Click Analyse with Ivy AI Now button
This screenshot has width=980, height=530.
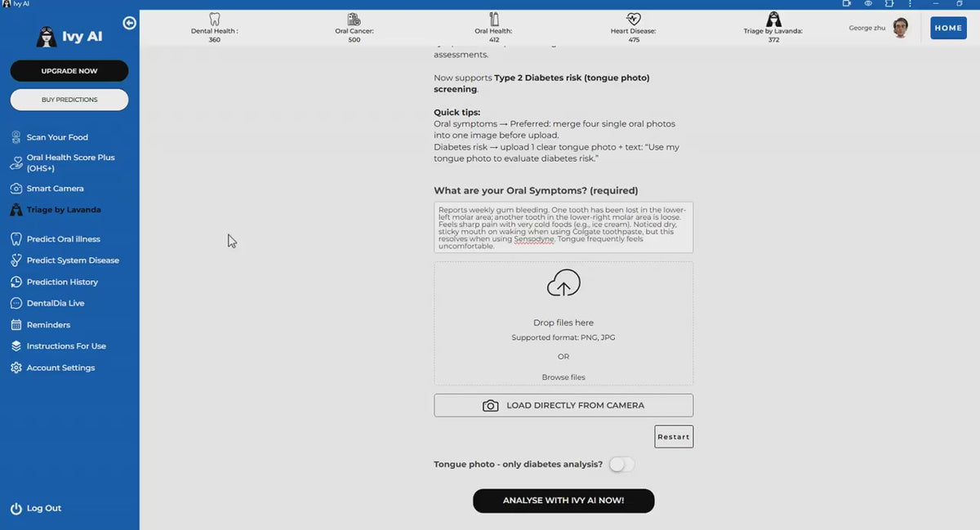[563, 501]
